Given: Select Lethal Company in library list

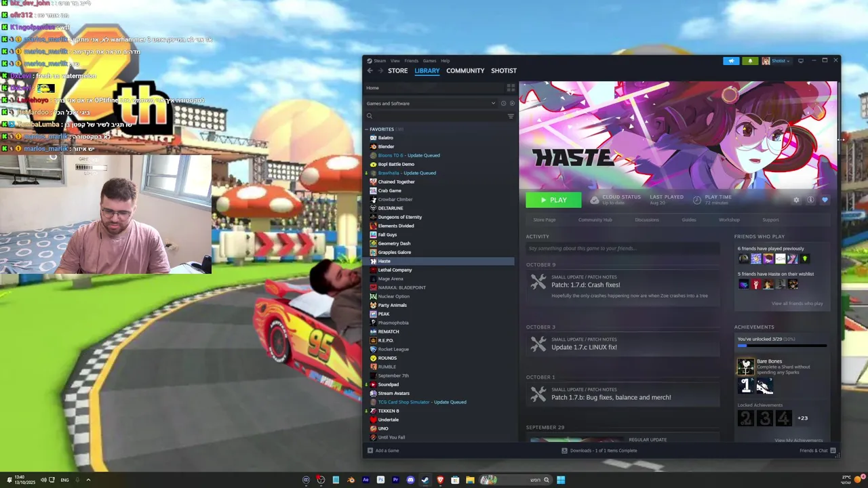Looking at the screenshot, I should click(x=395, y=270).
